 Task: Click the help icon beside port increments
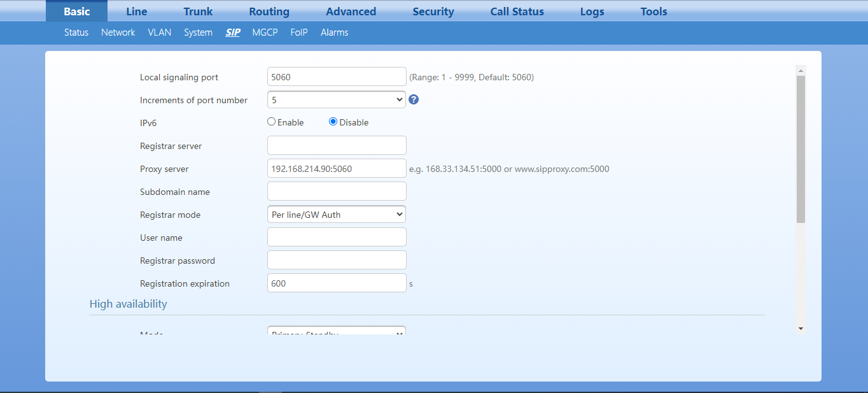click(414, 99)
